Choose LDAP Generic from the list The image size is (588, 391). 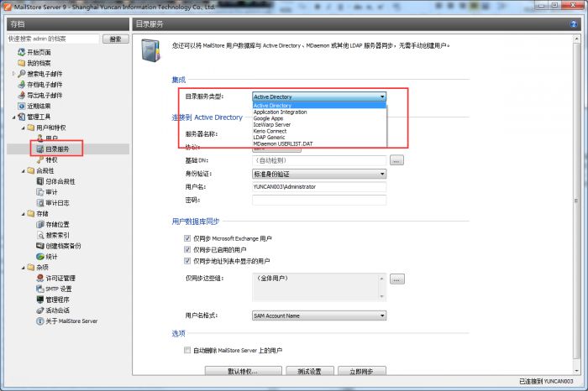pos(319,138)
